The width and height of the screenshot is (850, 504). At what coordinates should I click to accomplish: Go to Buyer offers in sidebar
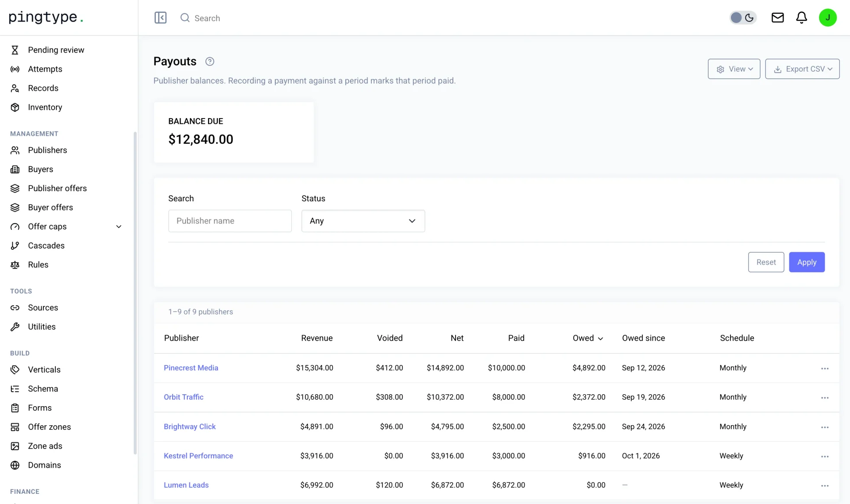pos(50,207)
